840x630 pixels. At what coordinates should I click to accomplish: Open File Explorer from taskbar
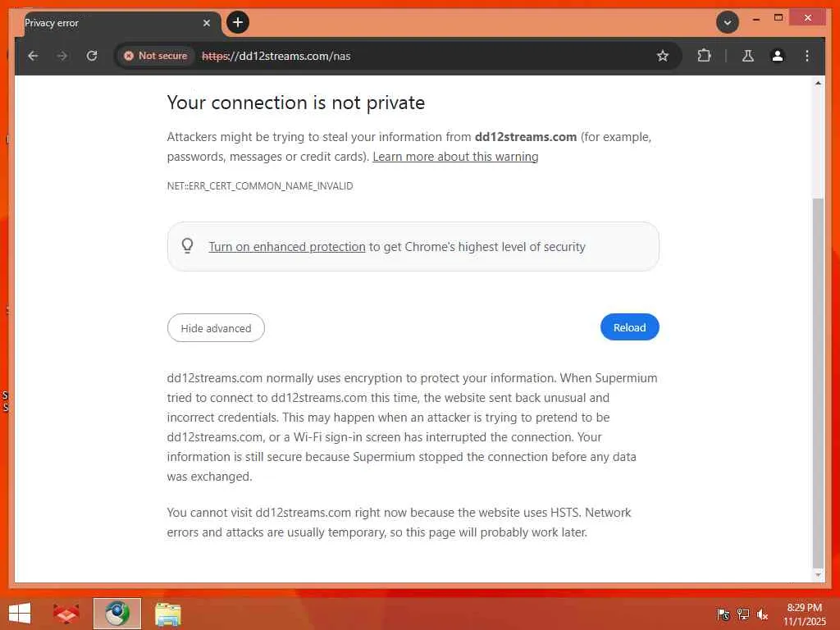(x=168, y=614)
